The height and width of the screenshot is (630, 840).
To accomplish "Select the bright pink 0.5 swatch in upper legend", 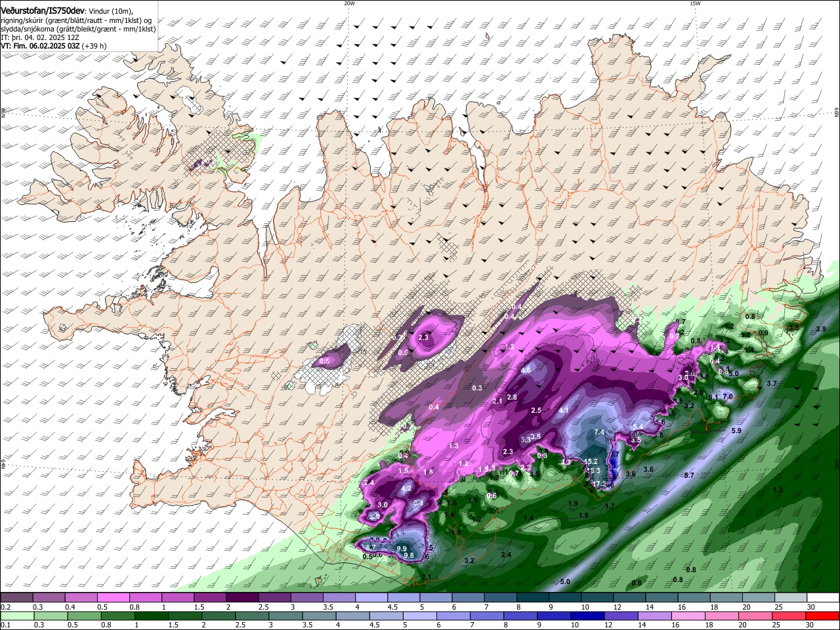I will [x=113, y=598].
